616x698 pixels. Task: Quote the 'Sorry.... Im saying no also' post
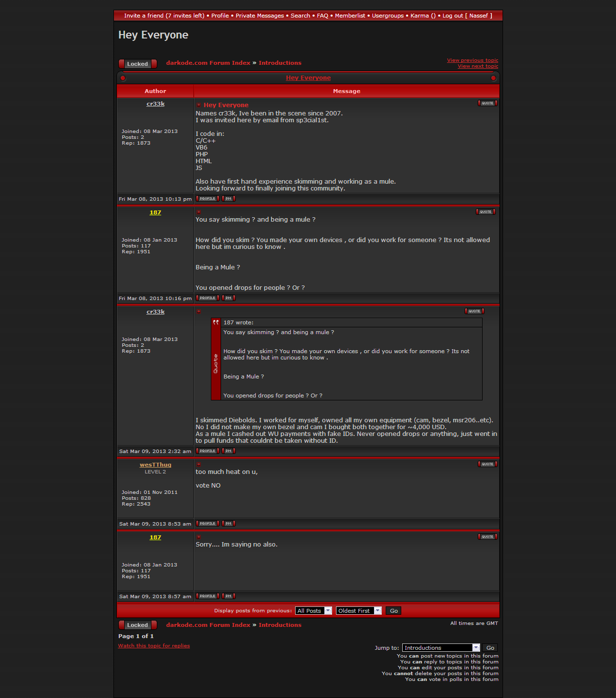pyautogui.click(x=487, y=537)
